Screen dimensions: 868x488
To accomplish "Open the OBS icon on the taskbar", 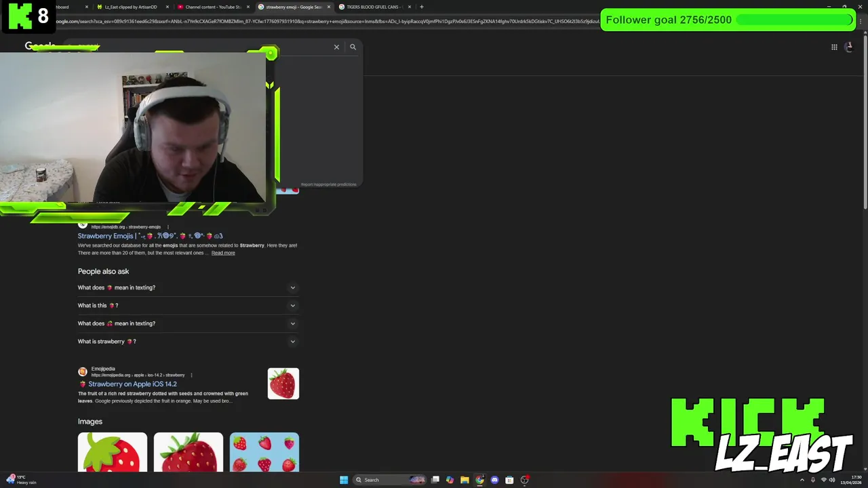I will click(524, 480).
